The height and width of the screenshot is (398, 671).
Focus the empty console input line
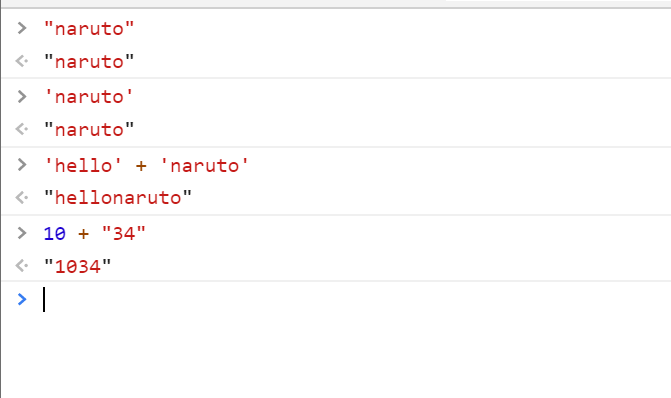pyautogui.click(x=355, y=299)
